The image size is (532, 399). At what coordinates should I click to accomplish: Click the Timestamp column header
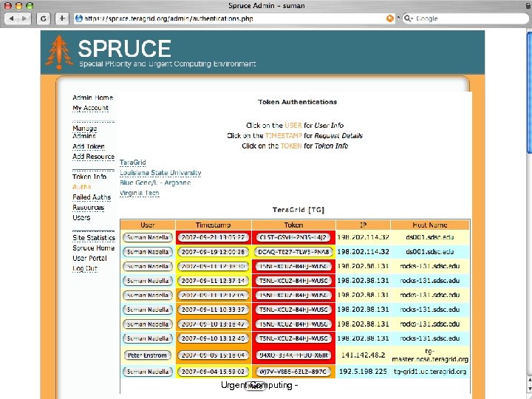[213, 225]
